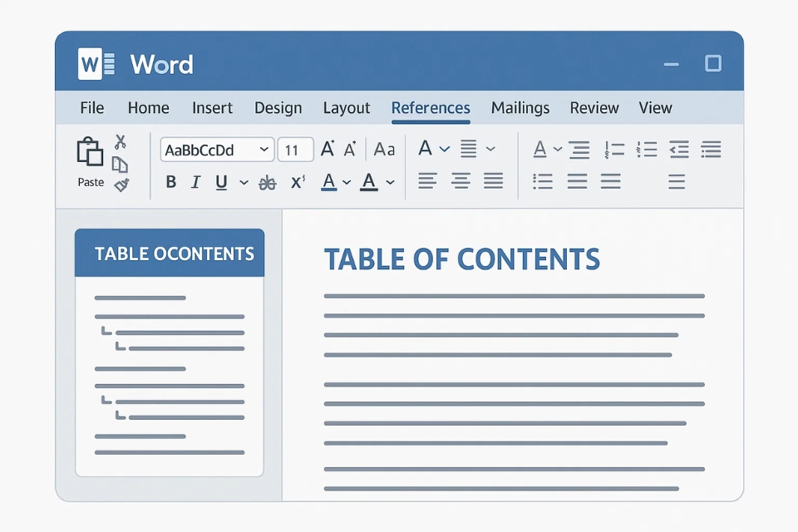Switch to the References tab
Image resolution: width=798 pixels, height=532 pixels.
coord(431,108)
